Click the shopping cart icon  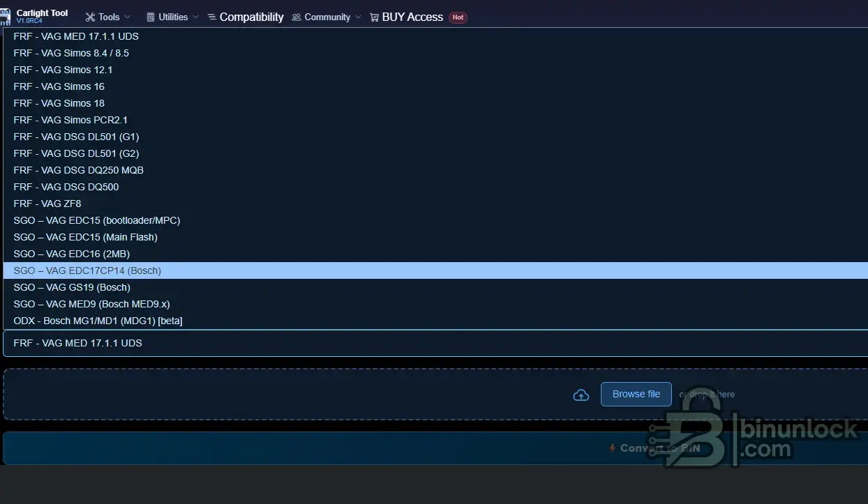375,17
